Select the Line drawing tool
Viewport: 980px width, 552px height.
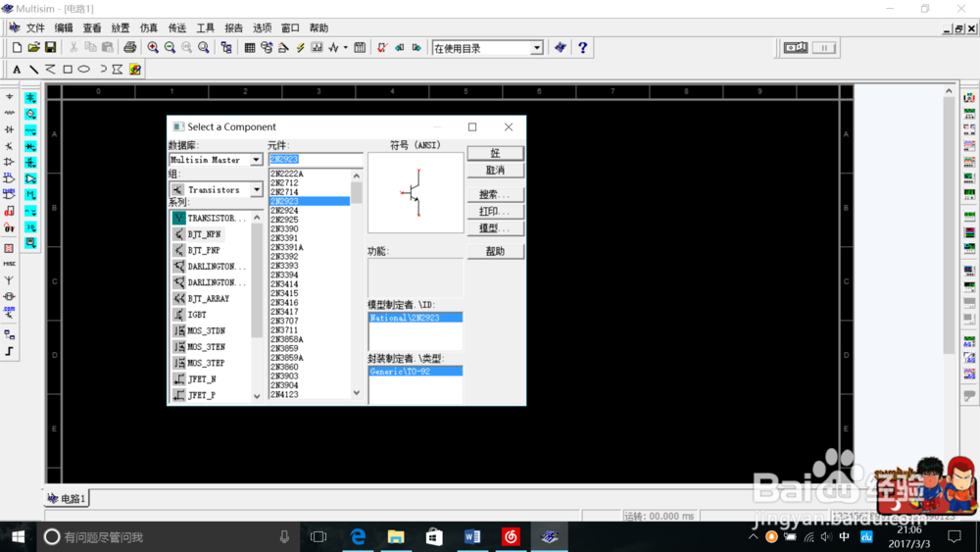click(x=33, y=70)
